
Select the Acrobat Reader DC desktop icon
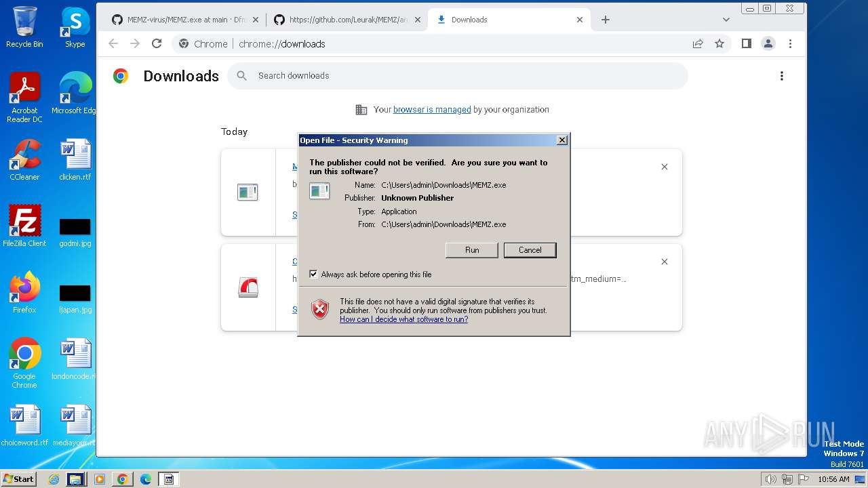(24, 98)
